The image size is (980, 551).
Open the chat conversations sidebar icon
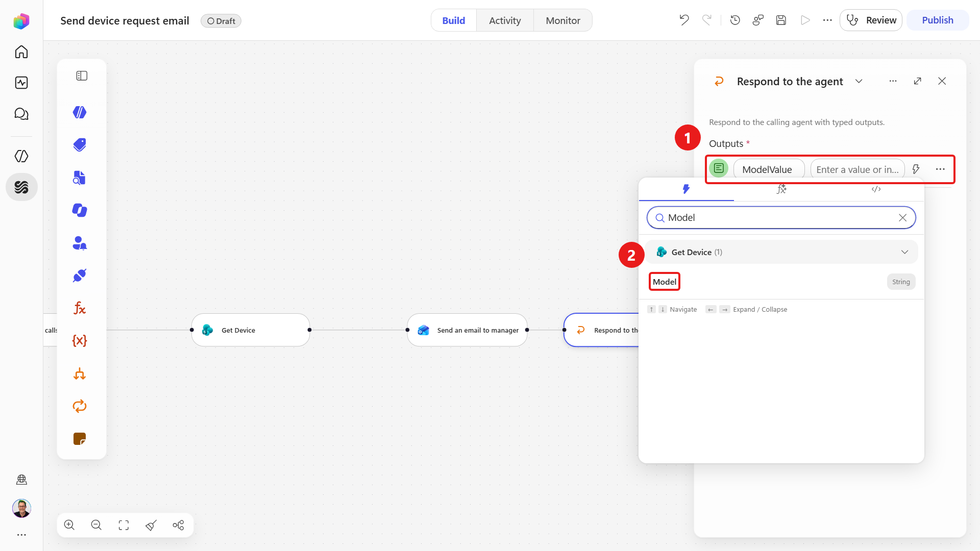(x=21, y=114)
